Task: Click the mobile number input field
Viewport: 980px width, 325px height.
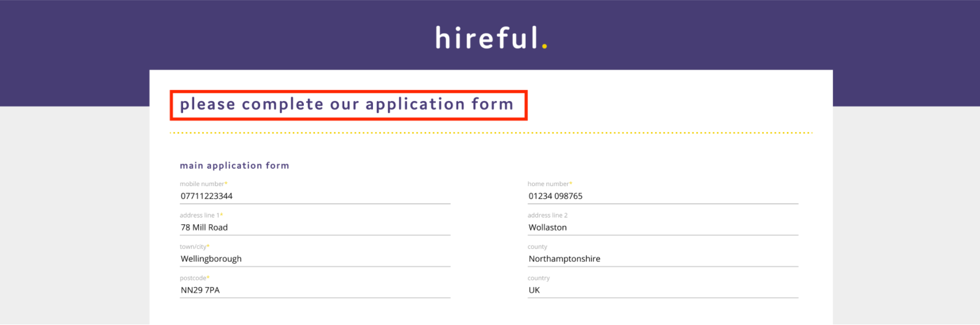Action: [x=315, y=196]
